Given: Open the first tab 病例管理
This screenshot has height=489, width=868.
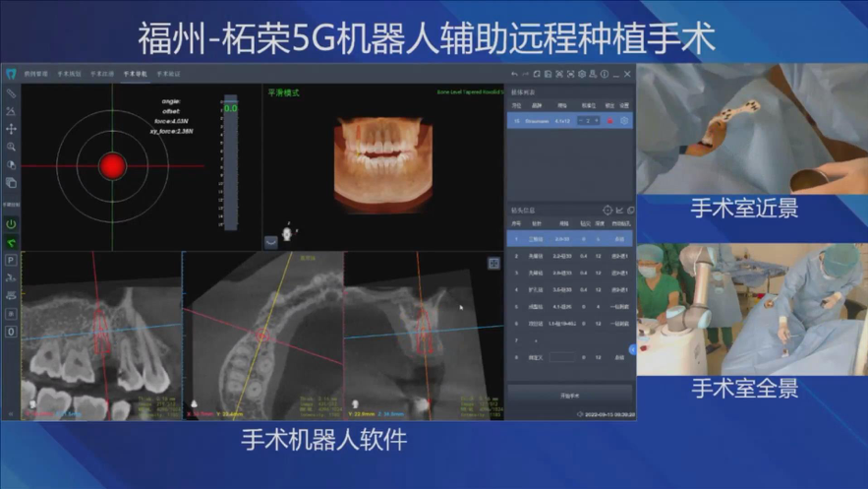Looking at the screenshot, I should click(x=35, y=74).
